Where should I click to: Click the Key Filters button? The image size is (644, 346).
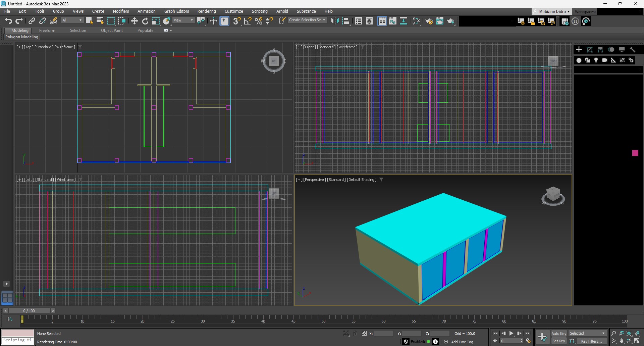coord(591,341)
